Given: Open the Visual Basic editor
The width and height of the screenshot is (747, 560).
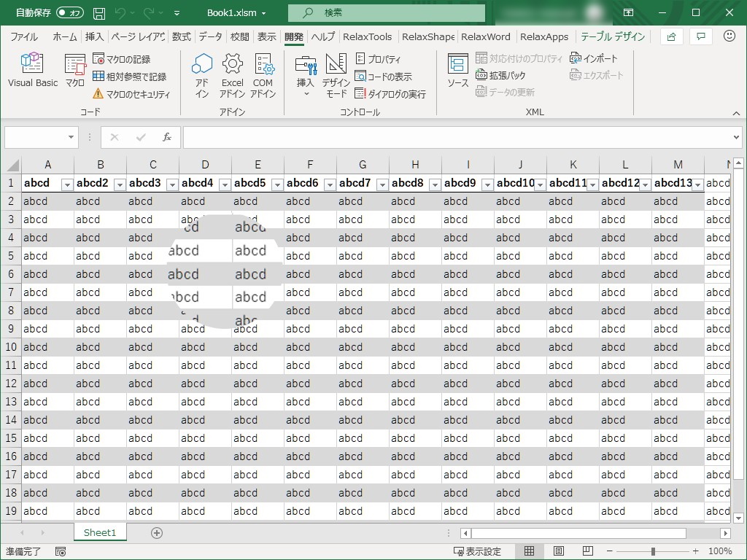Looking at the screenshot, I should (x=32, y=70).
